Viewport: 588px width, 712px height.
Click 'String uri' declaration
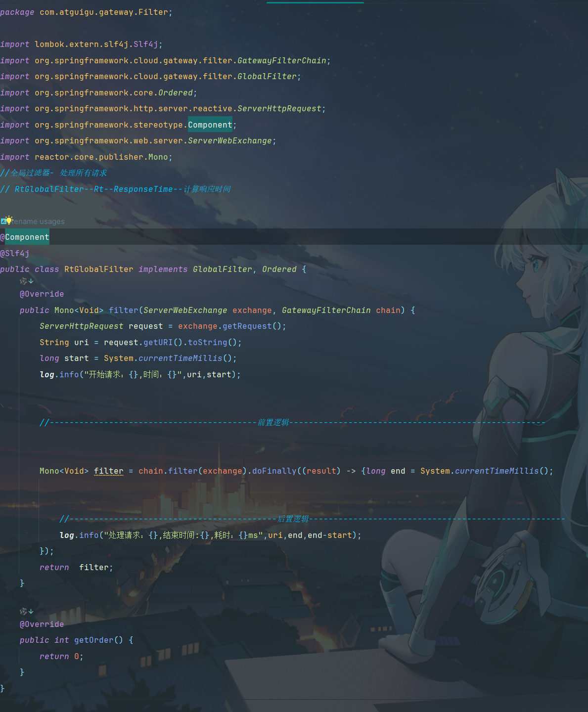point(64,343)
